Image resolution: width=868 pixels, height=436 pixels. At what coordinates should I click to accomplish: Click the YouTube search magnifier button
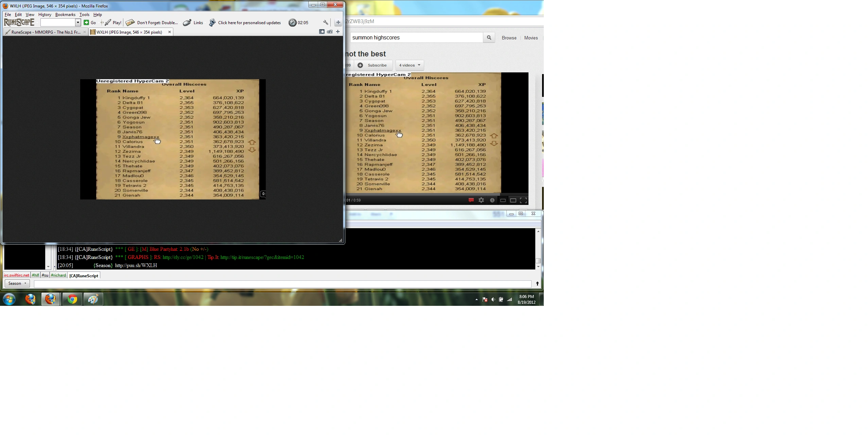(489, 38)
